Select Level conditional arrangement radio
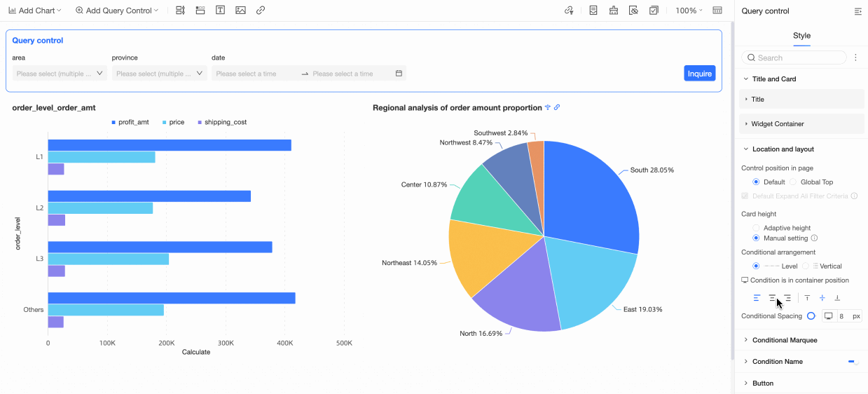The height and width of the screenshot is (394, 868). [x=756, y=266]
